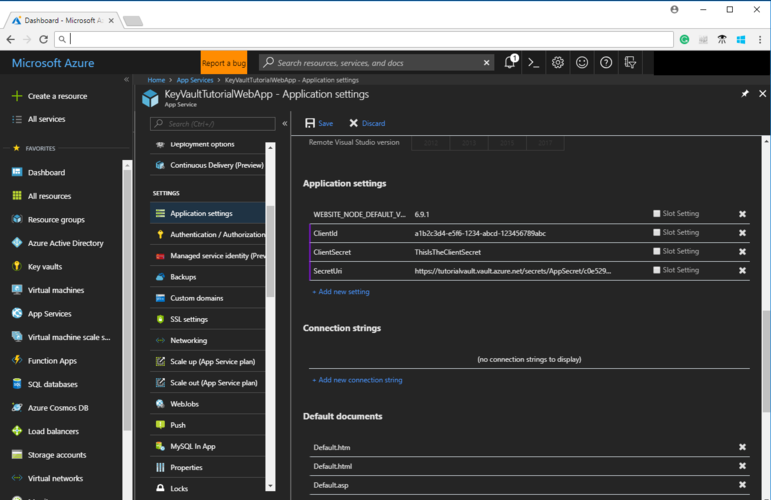Remove the Default.htm document
This screenshot has width=771, height=500.
pos(742,447)
